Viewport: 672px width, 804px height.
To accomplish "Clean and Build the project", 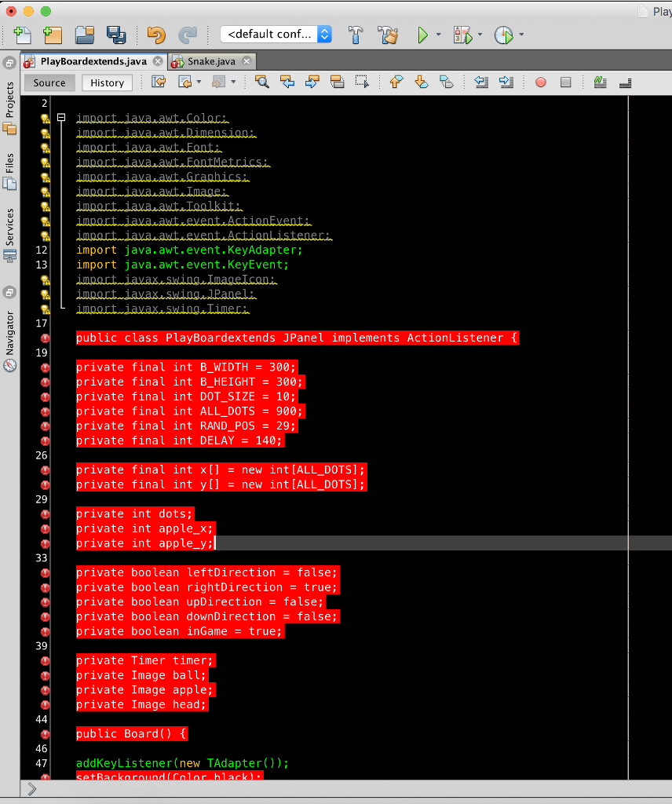I will point(387,35).
